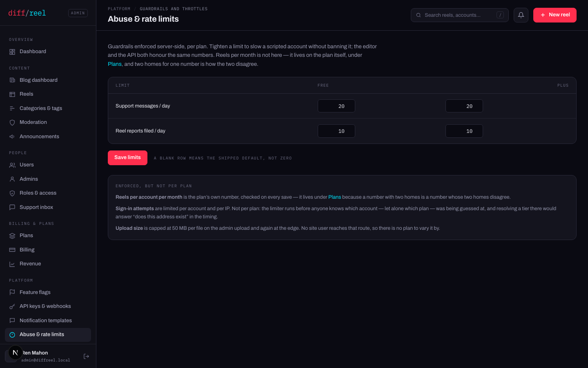Click the 'Support messages / day' row label
This screenshot has width=588, height=368.
tap(143, 106)
